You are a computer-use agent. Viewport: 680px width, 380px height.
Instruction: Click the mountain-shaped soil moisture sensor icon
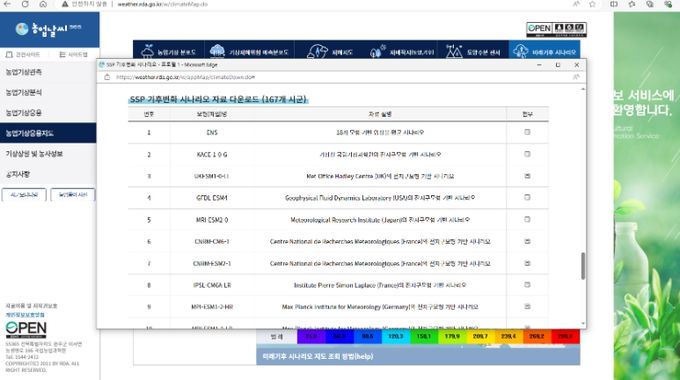454,51
